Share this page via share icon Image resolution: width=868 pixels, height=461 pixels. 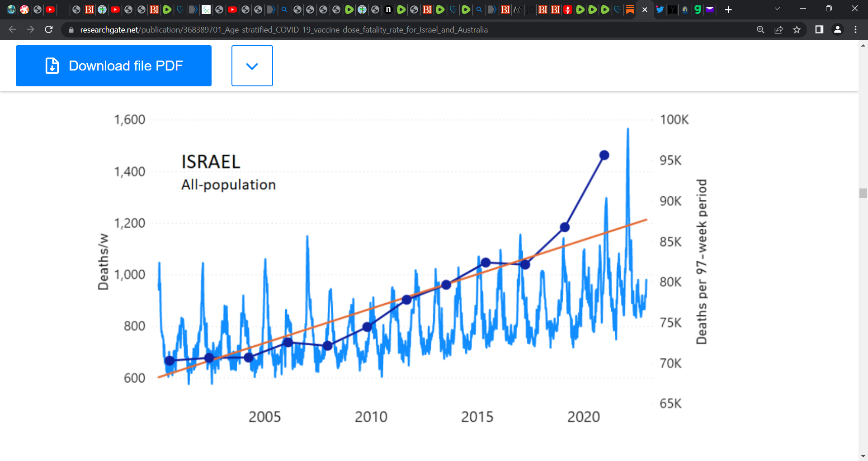tap(778, 29)
